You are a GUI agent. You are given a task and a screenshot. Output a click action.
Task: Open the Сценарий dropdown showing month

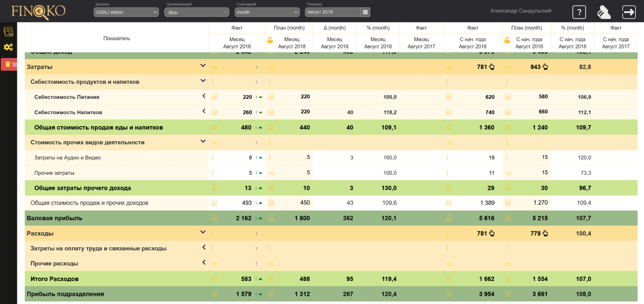pyautogui.click(x=267, y=12)
